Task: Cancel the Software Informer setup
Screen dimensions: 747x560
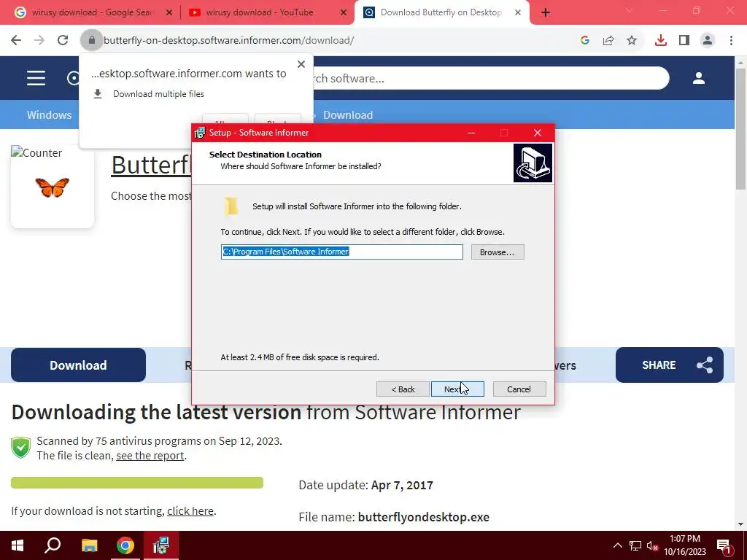Action: tap(519, 389)
